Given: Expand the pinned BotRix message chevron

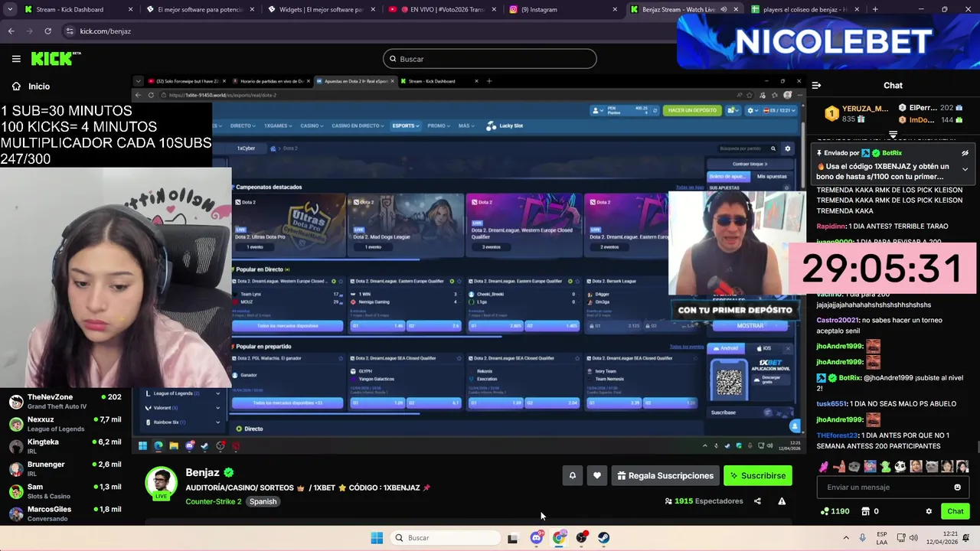Looking at the screenshot, I should coord(965,169).
